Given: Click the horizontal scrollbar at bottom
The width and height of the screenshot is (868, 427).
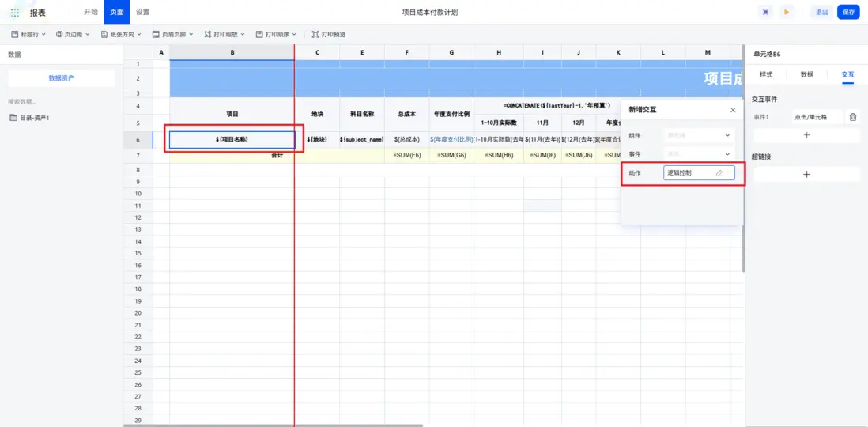Looking at the screenshot, I should (x=273, y=425).
